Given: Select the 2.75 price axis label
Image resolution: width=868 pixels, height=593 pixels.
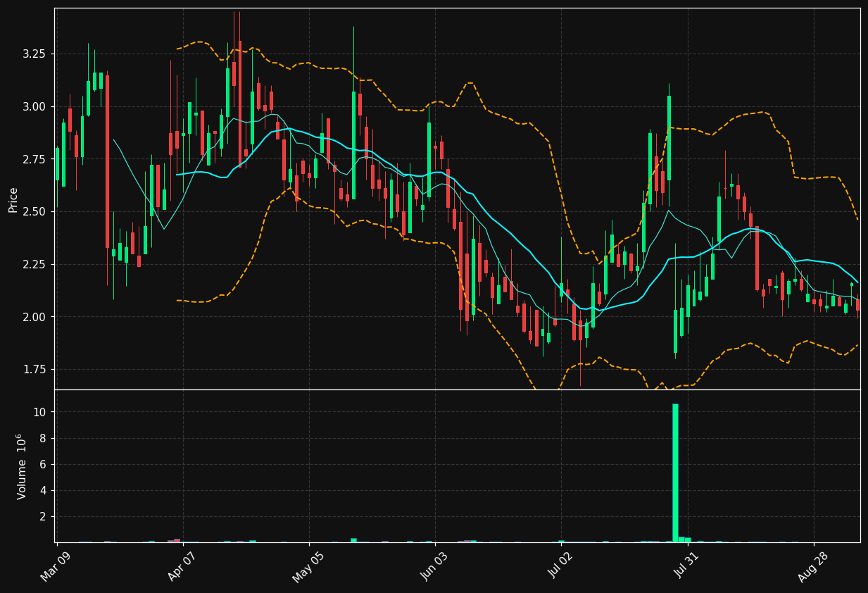Looking at the screenshot, I should point(36,159).
